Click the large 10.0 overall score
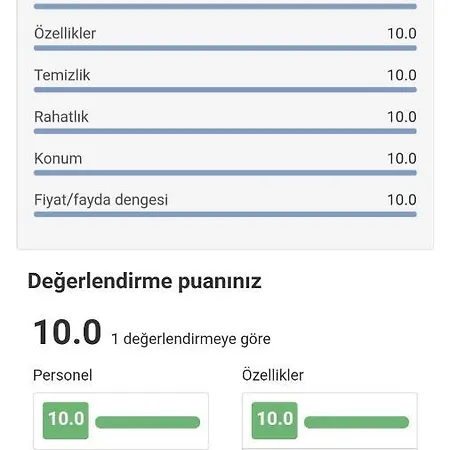 pos(67,332)
